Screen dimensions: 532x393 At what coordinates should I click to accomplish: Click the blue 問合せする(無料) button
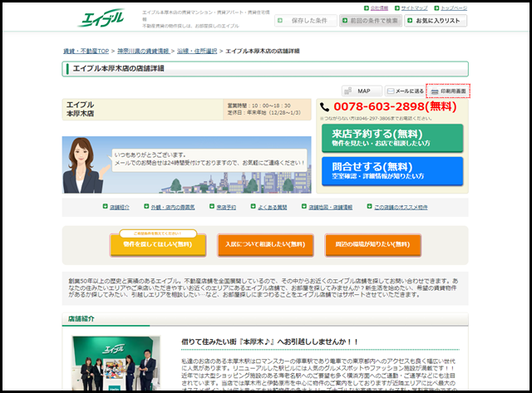click(392, 171)
